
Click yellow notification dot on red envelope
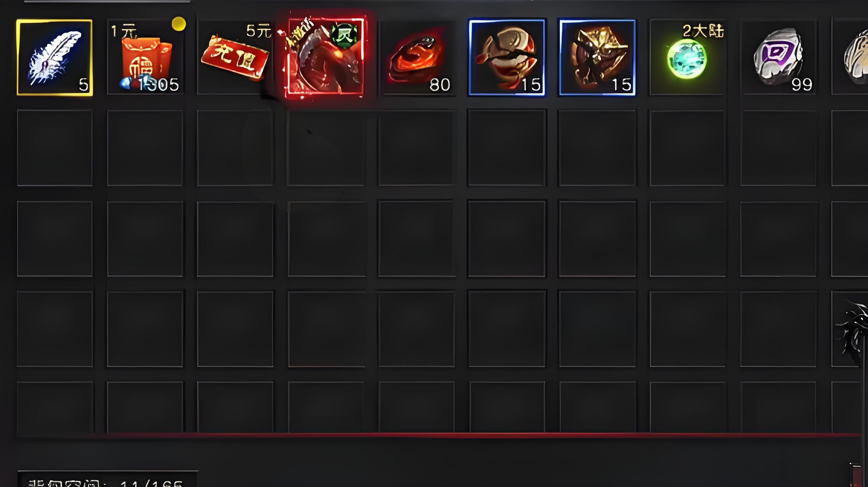click(x=179, y=24)
